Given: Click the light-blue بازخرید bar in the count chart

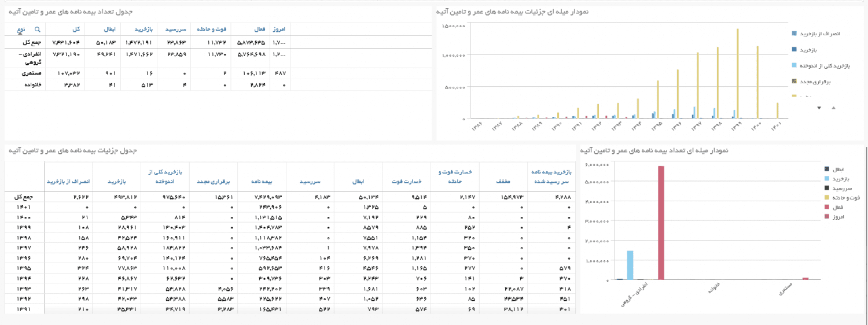Looking at the screenshot, I should click(x=630, y=265).
